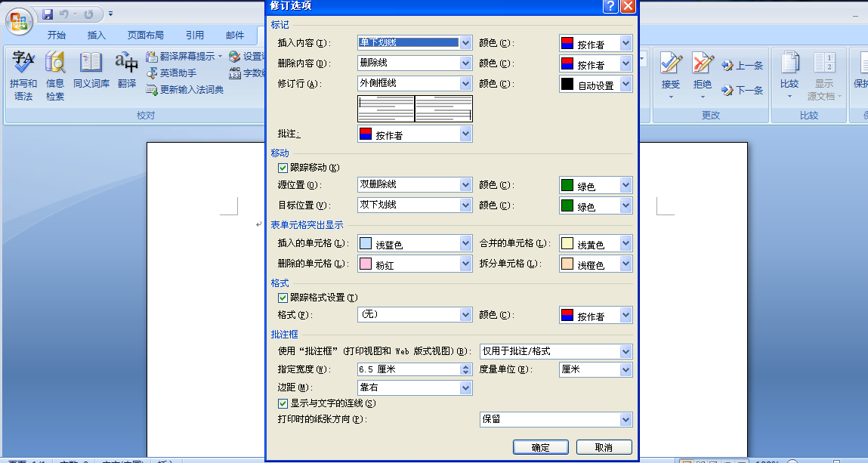Toggle 显示与文字的连线 checkbox
The width and height of the screenshot is (868, 463).
283,404
